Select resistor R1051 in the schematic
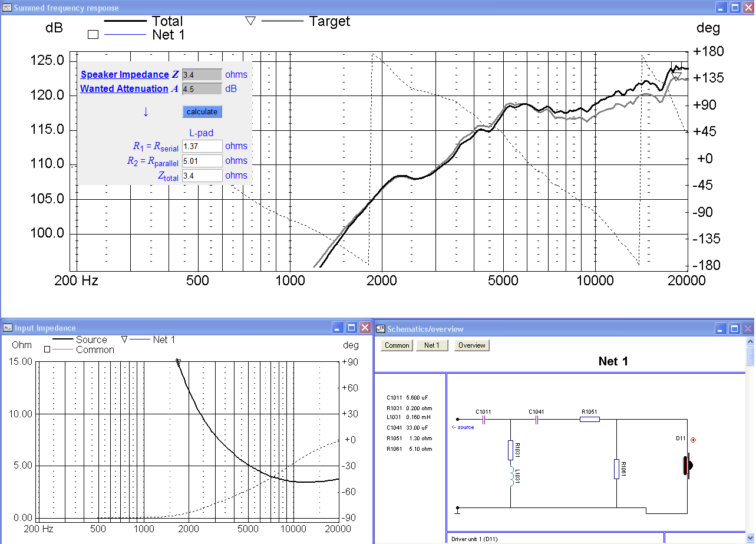 click(589, 420)
